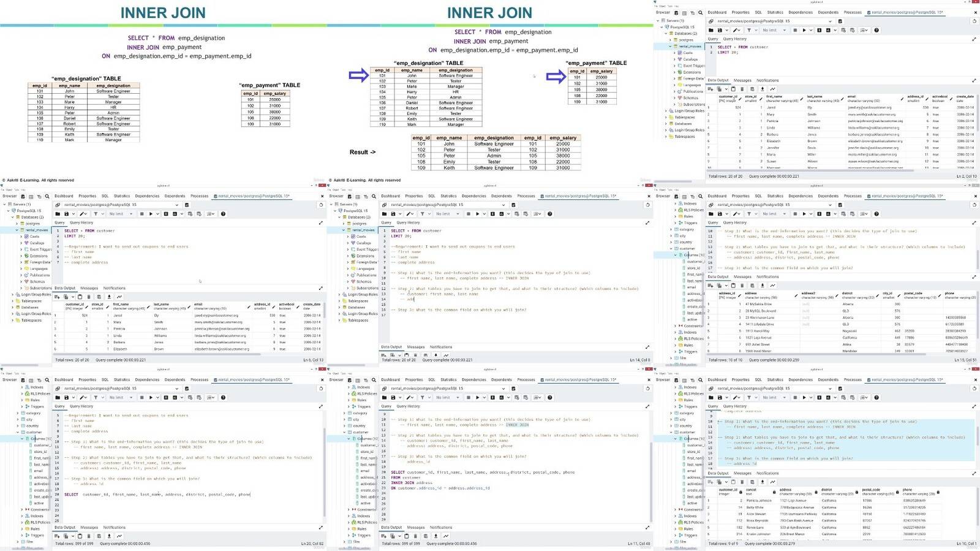Click Rollback icon in Ln 6, Col 13 window

point(198,214)
